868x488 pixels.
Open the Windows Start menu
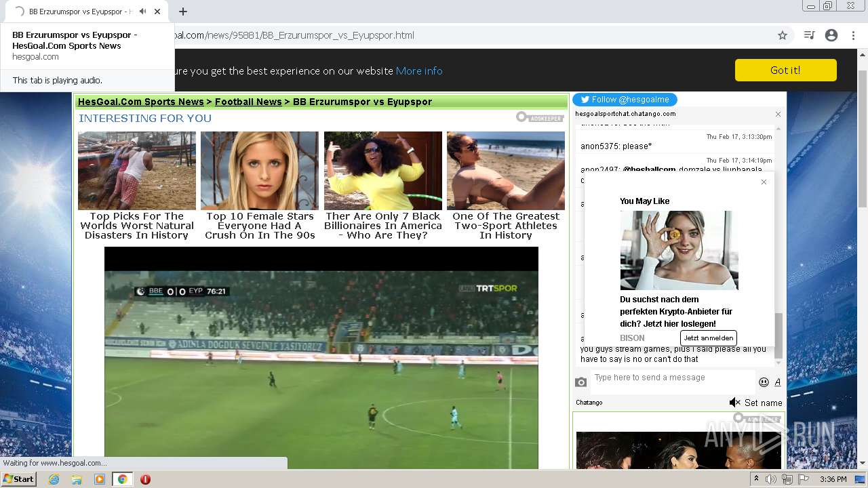[18, 479]
